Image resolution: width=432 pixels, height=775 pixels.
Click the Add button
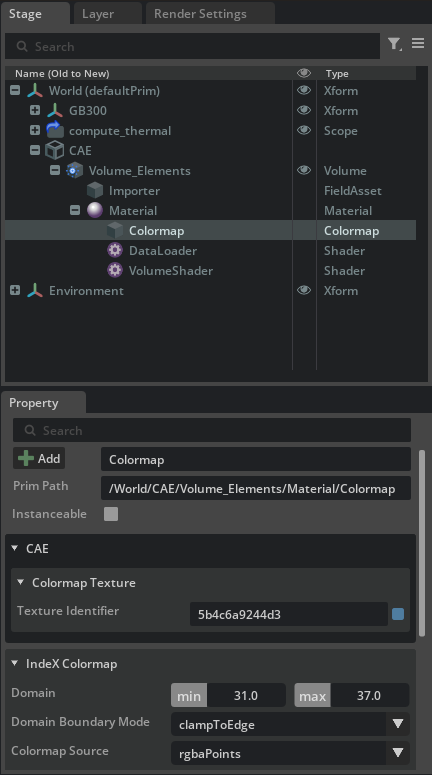point(39,459)
